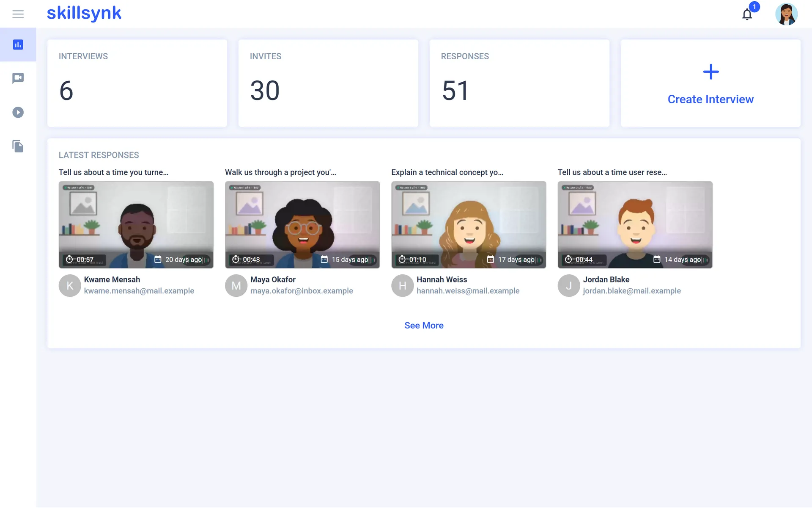Click maya.okafor@inbox.example email
Viewport: 812px width, 508px height.
click(x=302, y=291)
